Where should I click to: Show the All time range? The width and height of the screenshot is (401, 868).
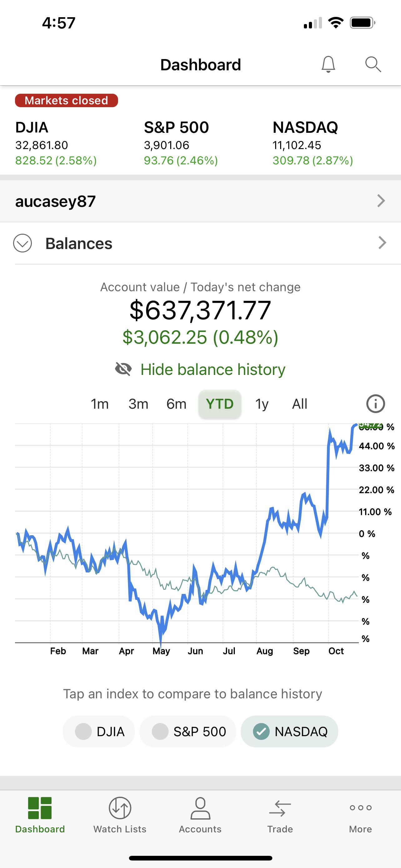pos(299,404)
